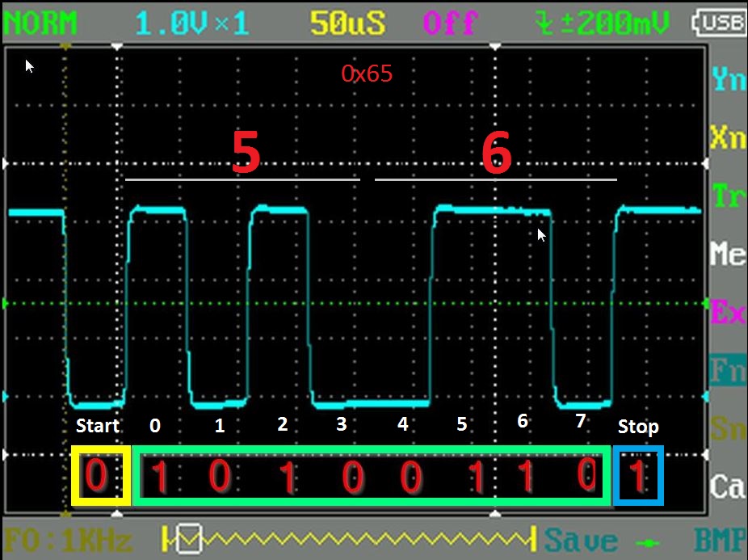Click the small arrow beside Save

(652, 540)
